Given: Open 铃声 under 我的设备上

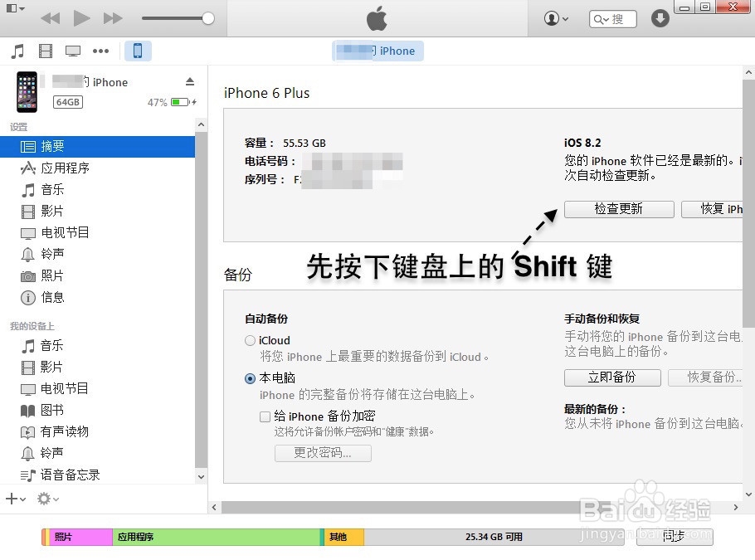Looking at the screenshot, I should coord(98,453).
